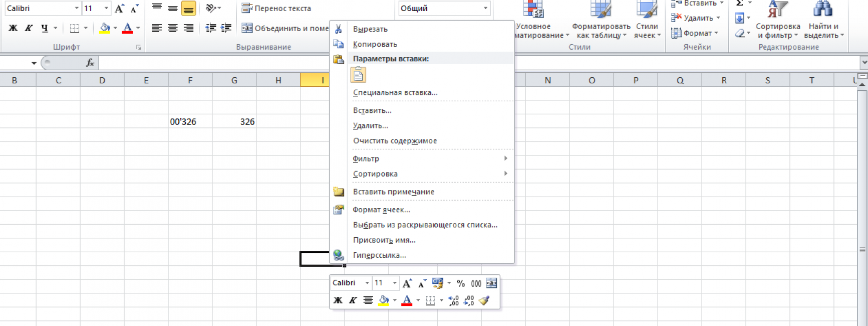
Task: Open the Calibri font dropdown in mini toolbar
Action: [x=367, y=283]
